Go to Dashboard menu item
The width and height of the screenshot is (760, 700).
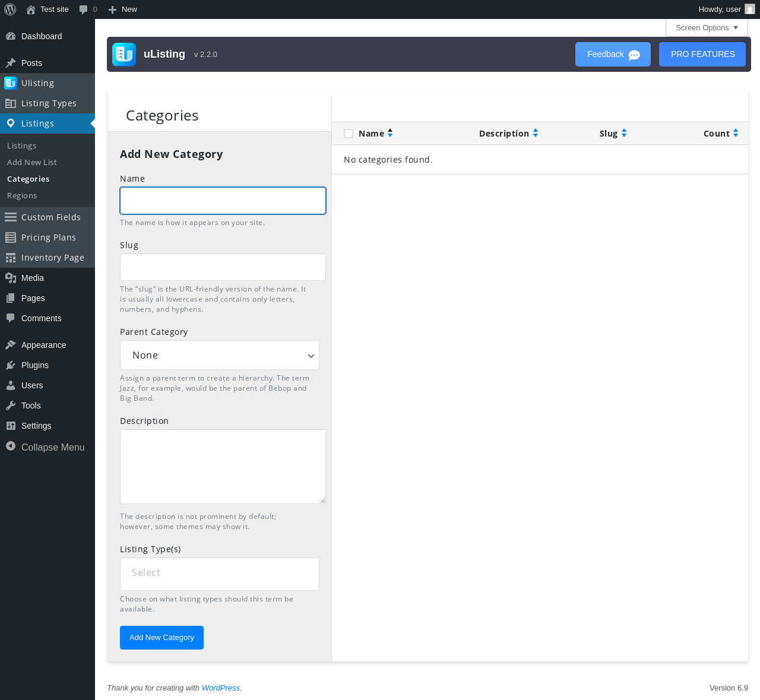47,36
